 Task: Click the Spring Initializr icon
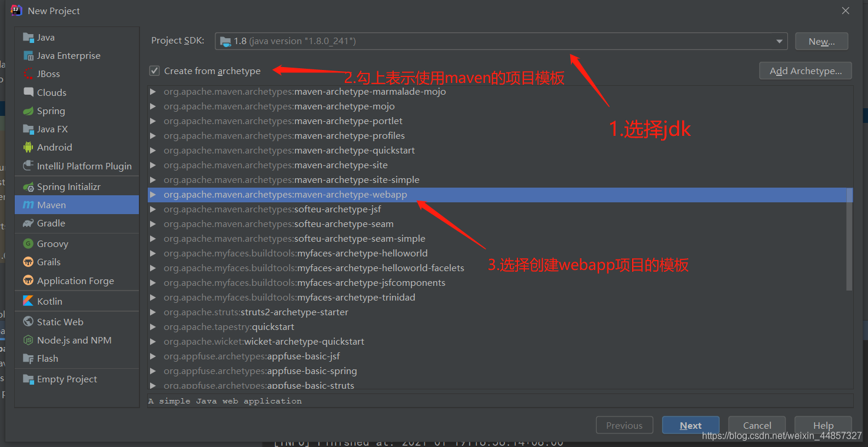click(28, 187)
